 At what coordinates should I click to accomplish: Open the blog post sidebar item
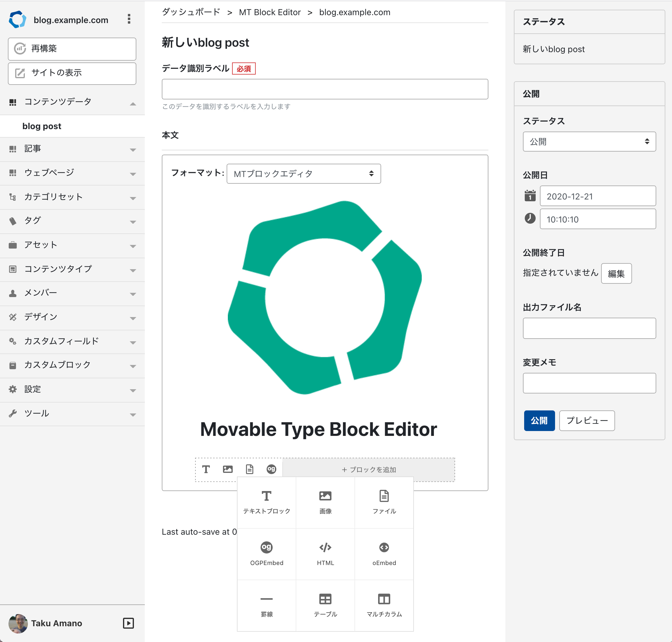(x=42, y=126)
